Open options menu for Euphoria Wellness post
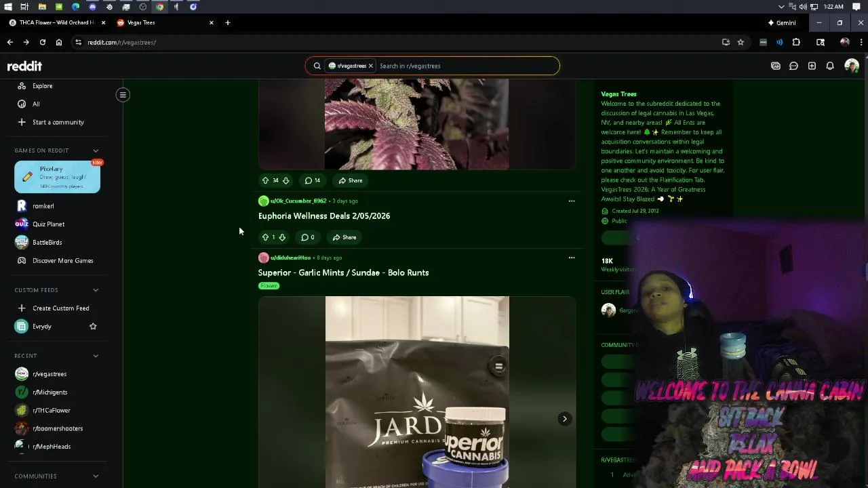Image resolution: width=868 pixels, height=488 pixels. (x=572, y=201)
